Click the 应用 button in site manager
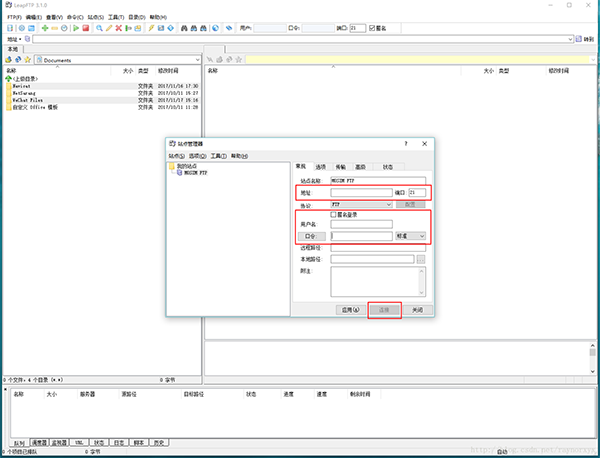This screenshot has height=458, width=600. (x=348, y=310)
